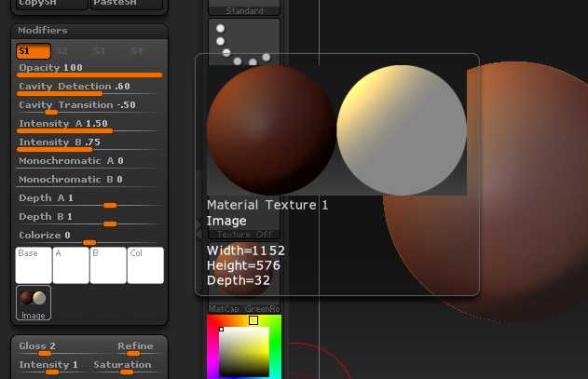Pick a shade in the saturation square

(x=244, y=352)
